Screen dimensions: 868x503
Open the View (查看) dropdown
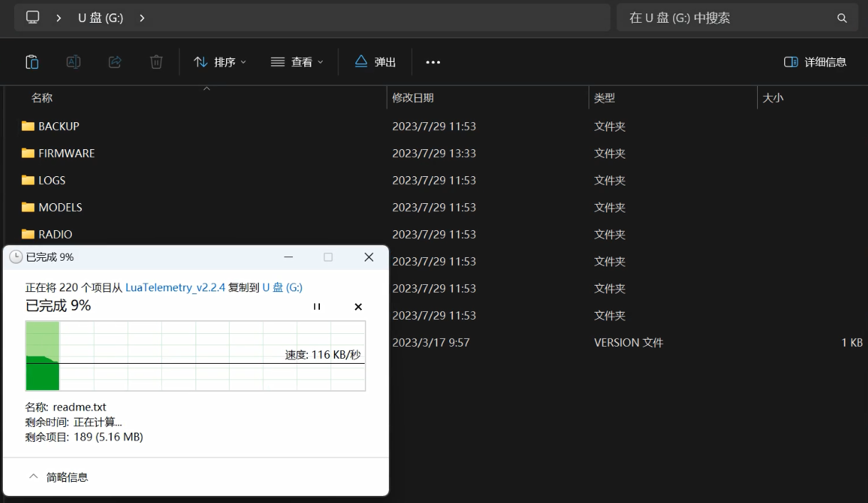297,62
